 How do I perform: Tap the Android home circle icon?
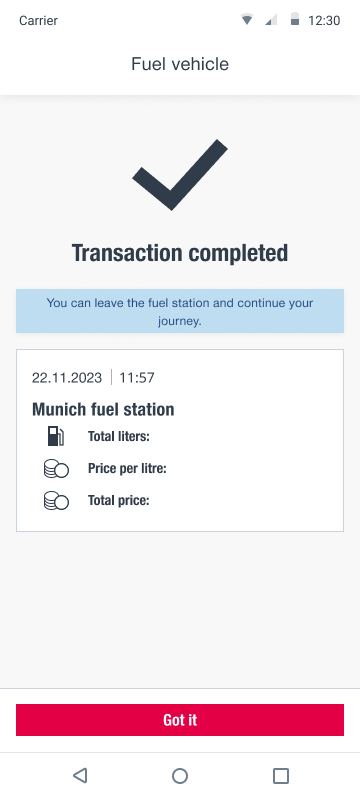[179, 776]
